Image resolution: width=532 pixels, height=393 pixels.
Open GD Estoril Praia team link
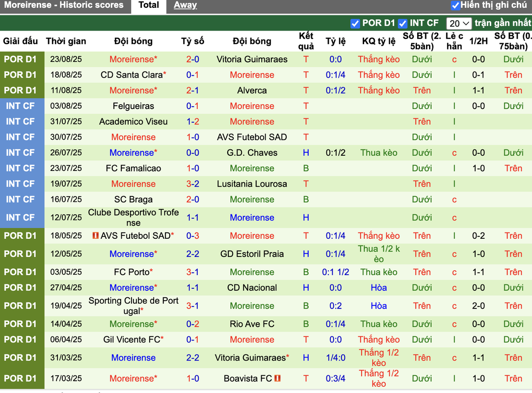(x=252, y=254)
